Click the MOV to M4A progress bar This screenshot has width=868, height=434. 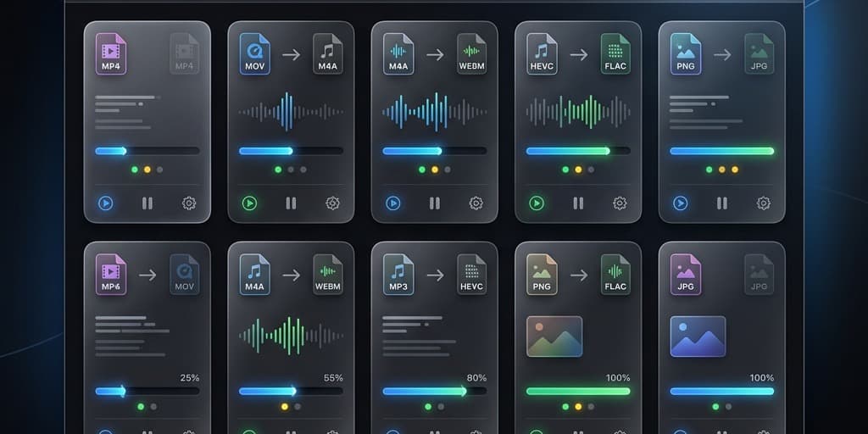pyautogui.click(x=291, y=151)
